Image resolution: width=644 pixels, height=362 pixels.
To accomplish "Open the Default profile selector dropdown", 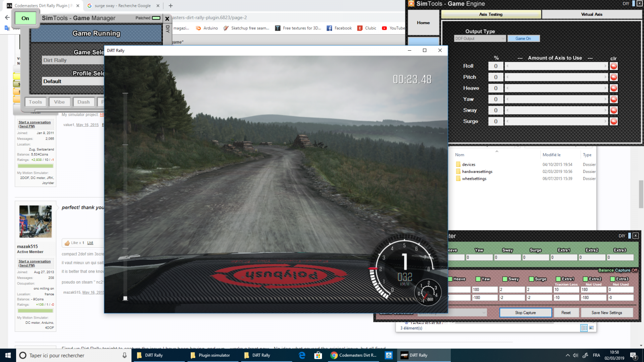I will pyautogui.click(x=73, y=81).
